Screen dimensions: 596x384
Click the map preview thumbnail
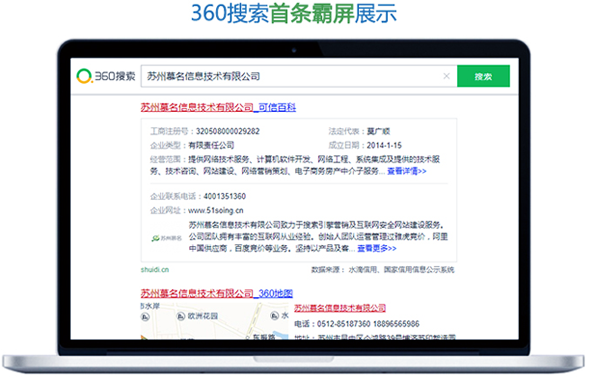click(x=215, y=321)
